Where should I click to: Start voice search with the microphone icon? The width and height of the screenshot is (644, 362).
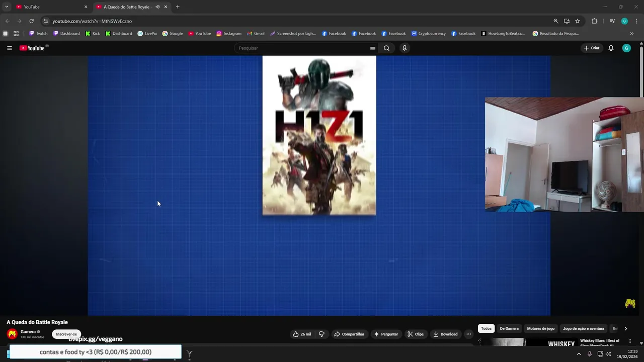[x=405, y=48]
